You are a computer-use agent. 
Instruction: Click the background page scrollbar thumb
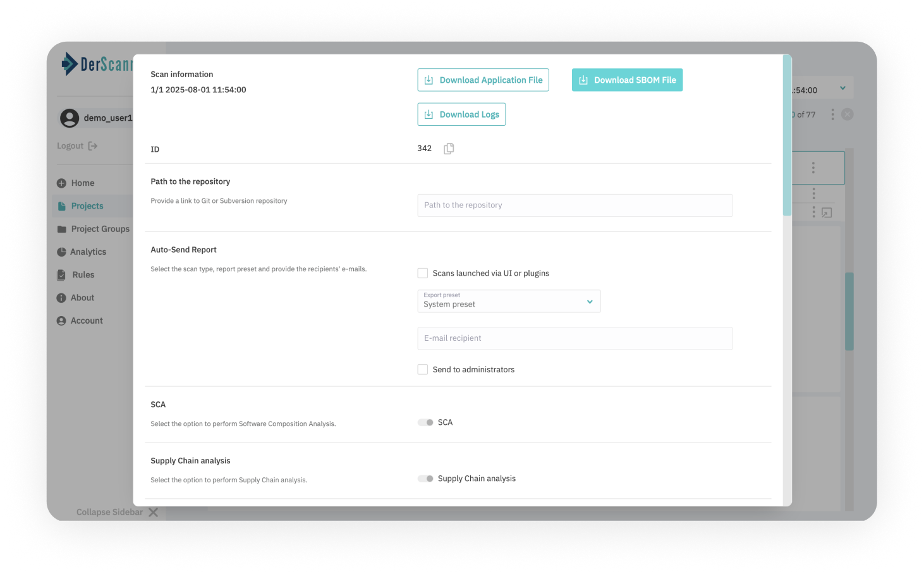849,311
